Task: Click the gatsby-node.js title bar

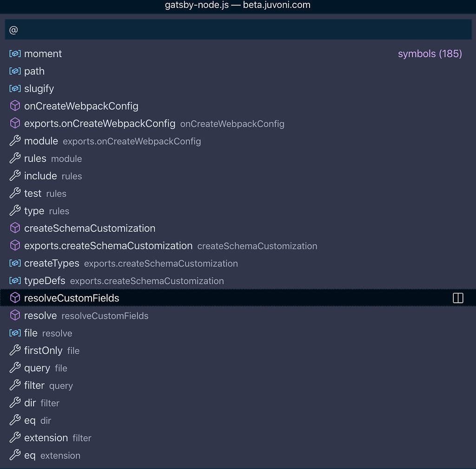Action: [x=238, y=6]
